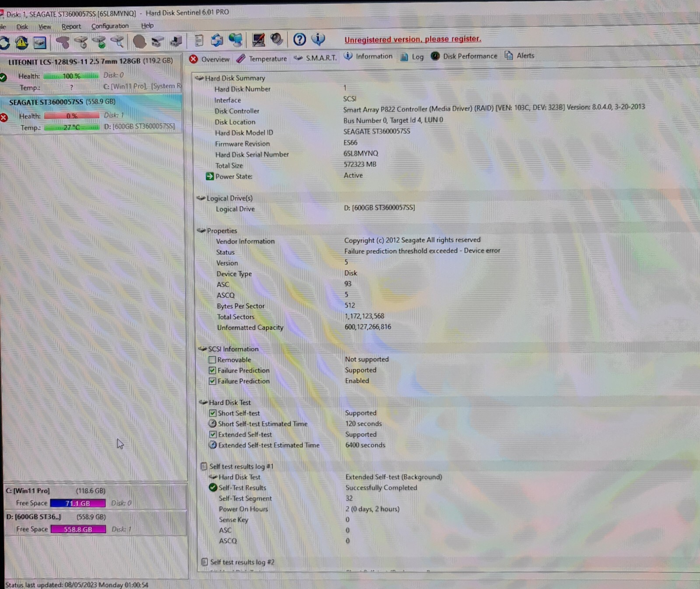The height and width of the screenshot is (589, 700).
Task: Switch to the Disk Performance tab
Action: click(464, 56)
